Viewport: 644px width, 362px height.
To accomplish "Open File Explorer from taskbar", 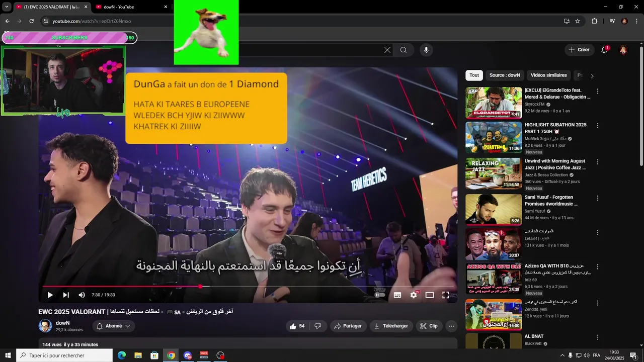I will coord(138,355).
